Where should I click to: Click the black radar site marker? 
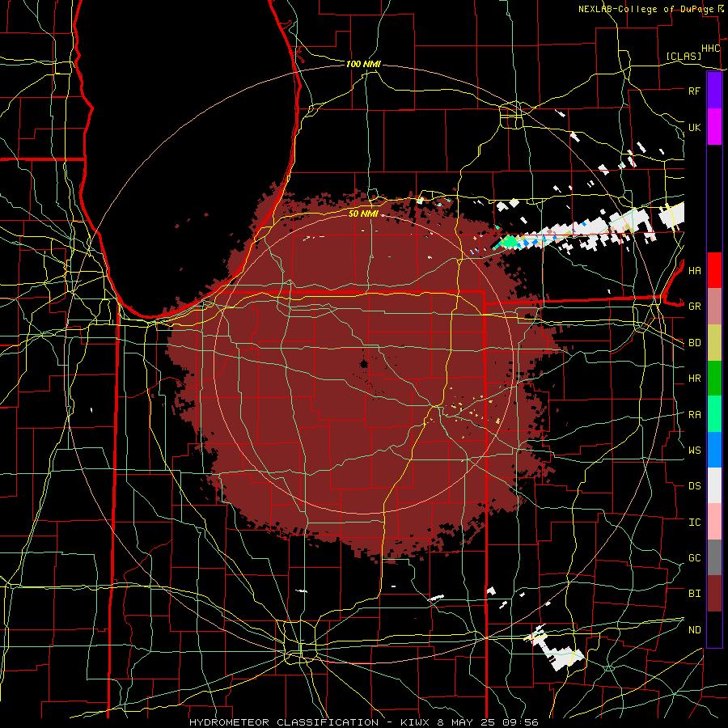click(363, 364)
